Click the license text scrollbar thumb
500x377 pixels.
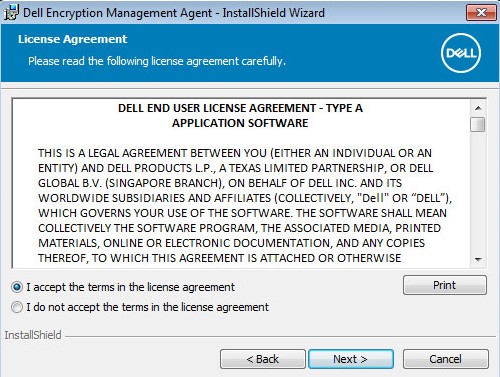[478, 124]
